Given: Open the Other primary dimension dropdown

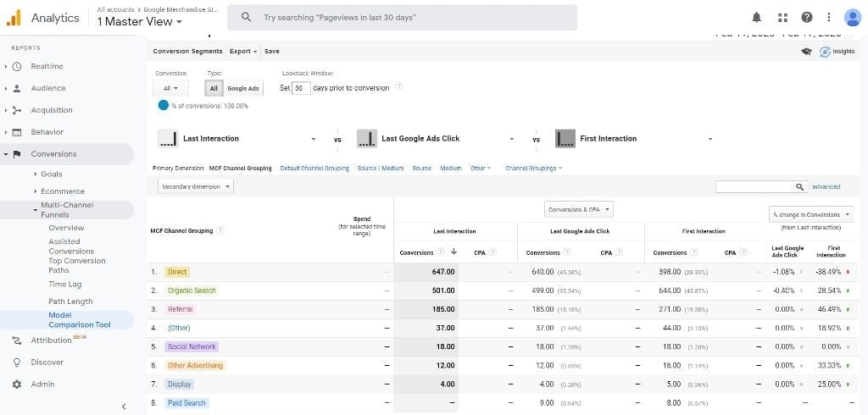Looking at the screenshot, I should (481, 169).
